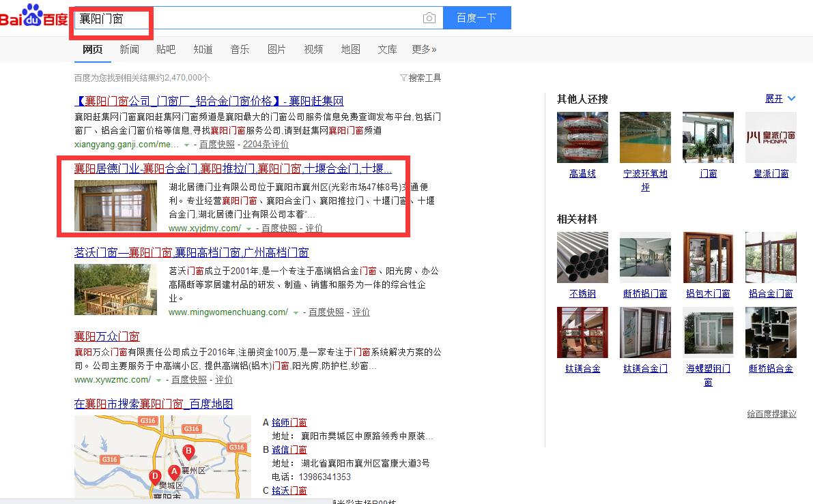Open the 海螺塑钢门窗 material link

pos(709,376)
